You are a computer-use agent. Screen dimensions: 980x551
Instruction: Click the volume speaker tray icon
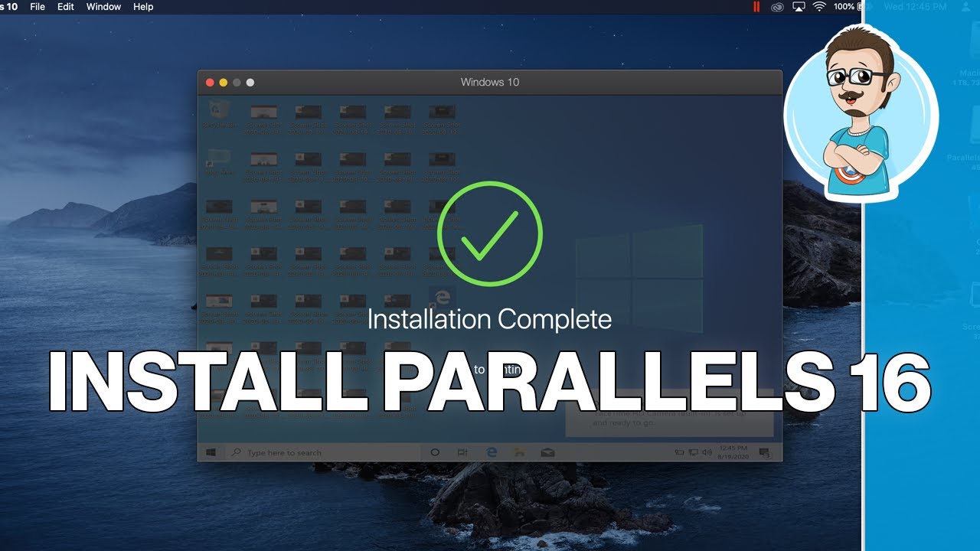coord(706,452)
